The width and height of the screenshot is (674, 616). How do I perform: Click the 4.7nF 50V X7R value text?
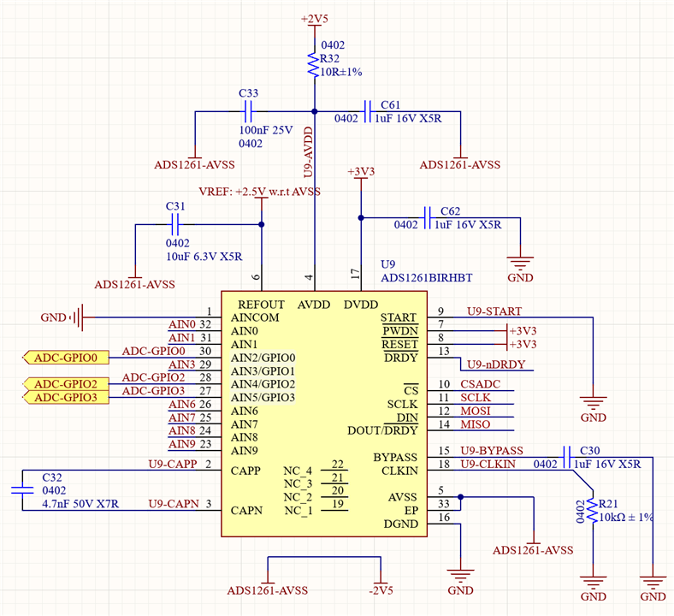(x=80, y=504)
